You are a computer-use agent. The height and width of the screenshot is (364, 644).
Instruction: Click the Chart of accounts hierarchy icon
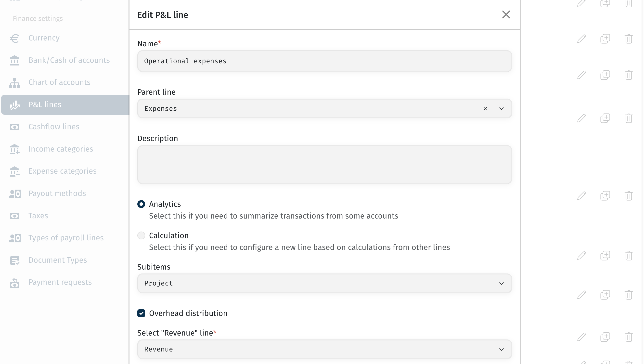point(14,83)
